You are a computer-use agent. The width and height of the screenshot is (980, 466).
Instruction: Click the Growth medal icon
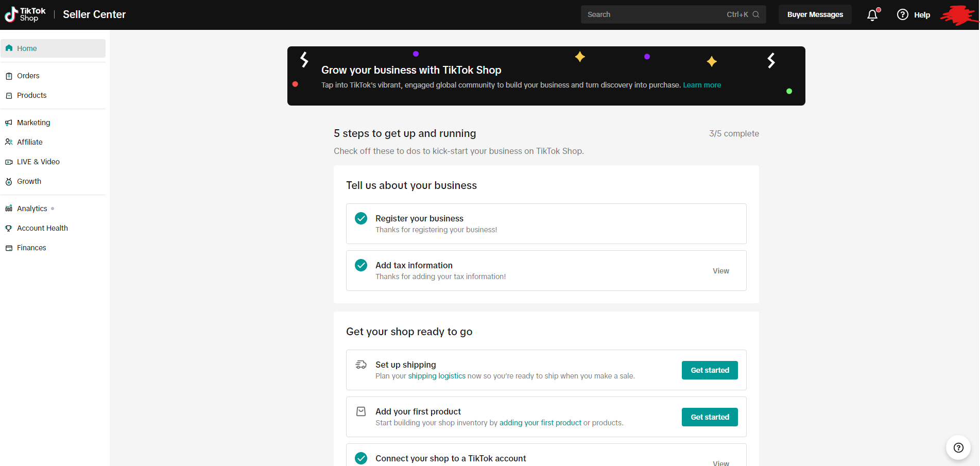tap(9, 181)
